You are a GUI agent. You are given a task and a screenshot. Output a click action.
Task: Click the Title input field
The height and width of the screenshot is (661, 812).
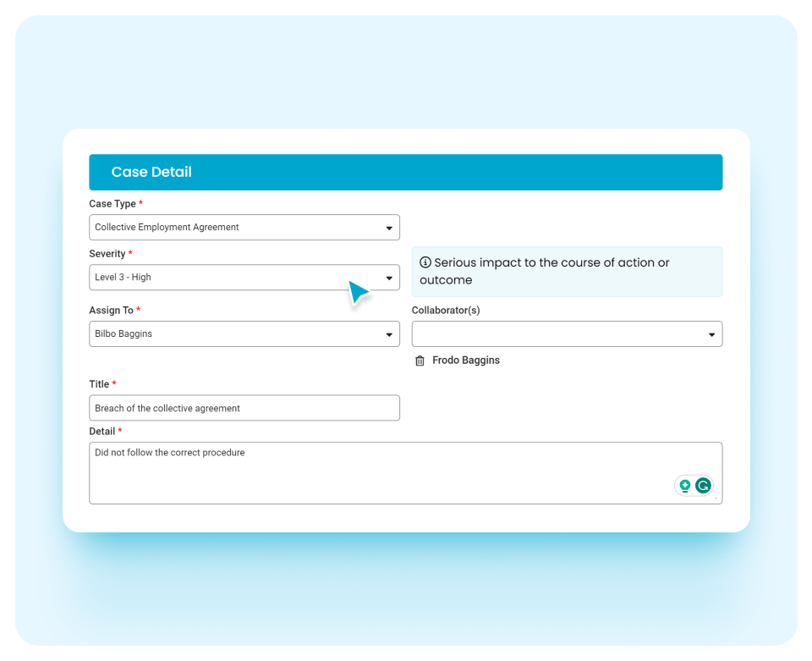coord(244,407)
